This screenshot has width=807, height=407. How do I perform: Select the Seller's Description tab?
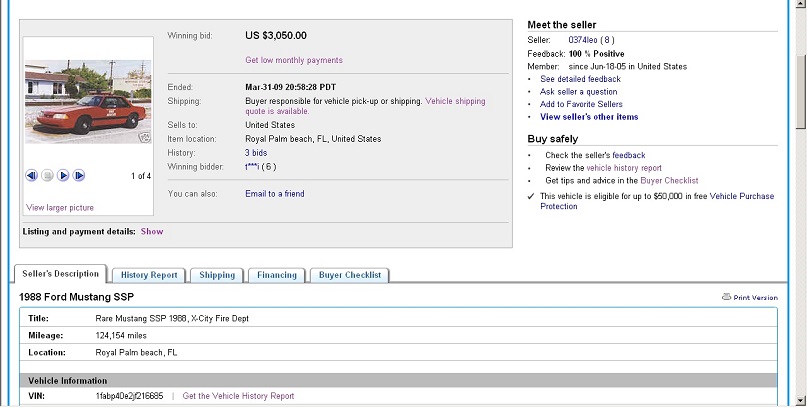point(60,274)
